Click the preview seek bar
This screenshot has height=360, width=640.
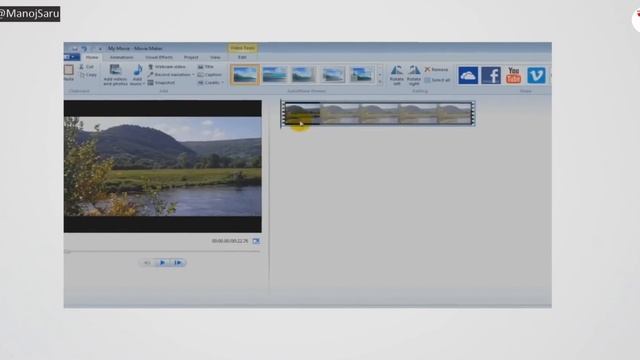pyautogui.click(x=162, y=252)
